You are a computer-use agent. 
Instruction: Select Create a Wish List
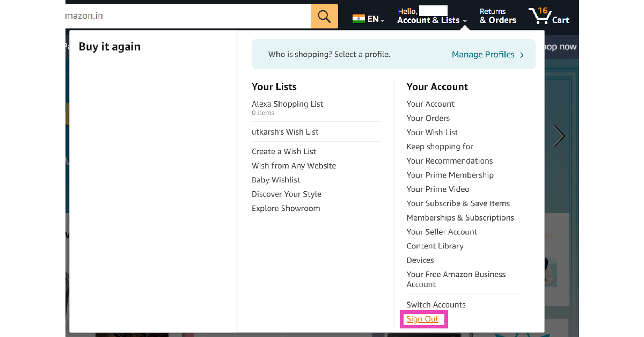(x=284, y=151)
